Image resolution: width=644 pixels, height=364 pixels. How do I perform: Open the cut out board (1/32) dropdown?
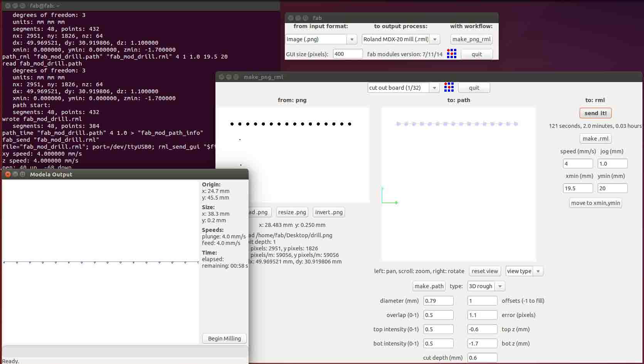coord(403,88)
